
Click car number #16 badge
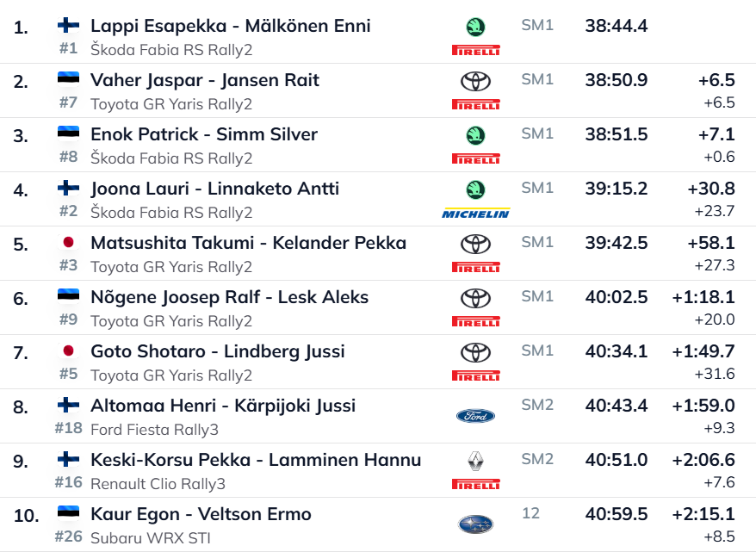tap(68, 482)
